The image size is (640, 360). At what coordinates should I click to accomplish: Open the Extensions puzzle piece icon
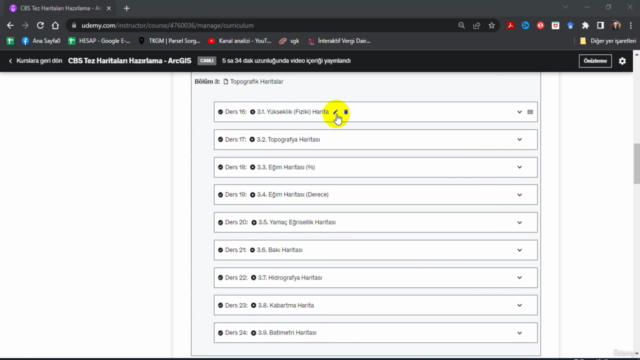click(585, 25)
